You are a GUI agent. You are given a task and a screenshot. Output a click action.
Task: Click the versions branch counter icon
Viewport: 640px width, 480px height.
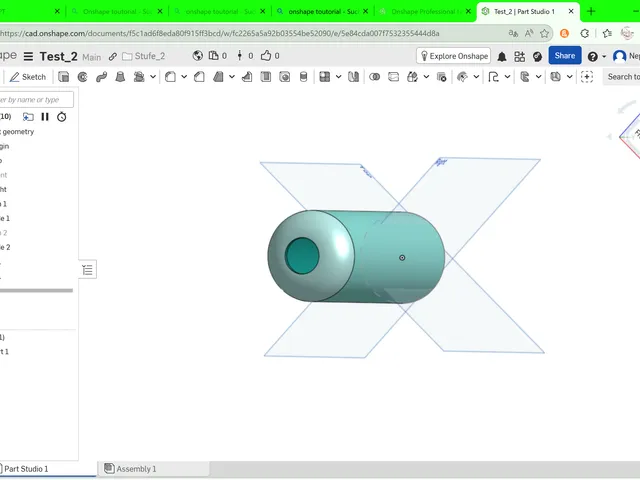point(240,56)
